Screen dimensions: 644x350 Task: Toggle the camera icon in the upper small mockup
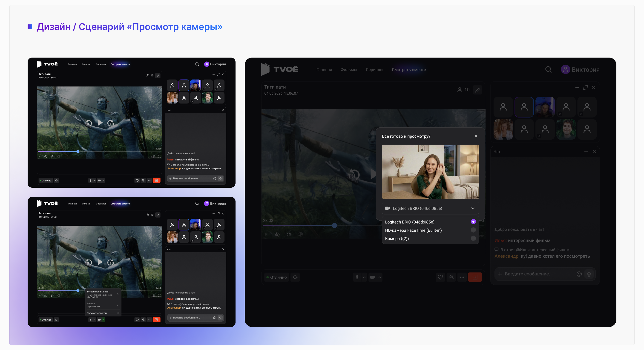(x=99, y=180)
